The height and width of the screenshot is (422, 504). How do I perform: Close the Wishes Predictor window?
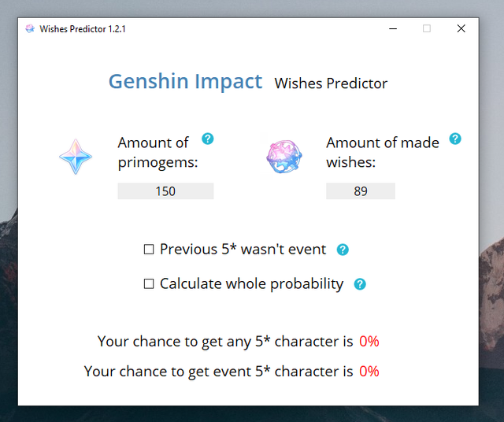461,29
